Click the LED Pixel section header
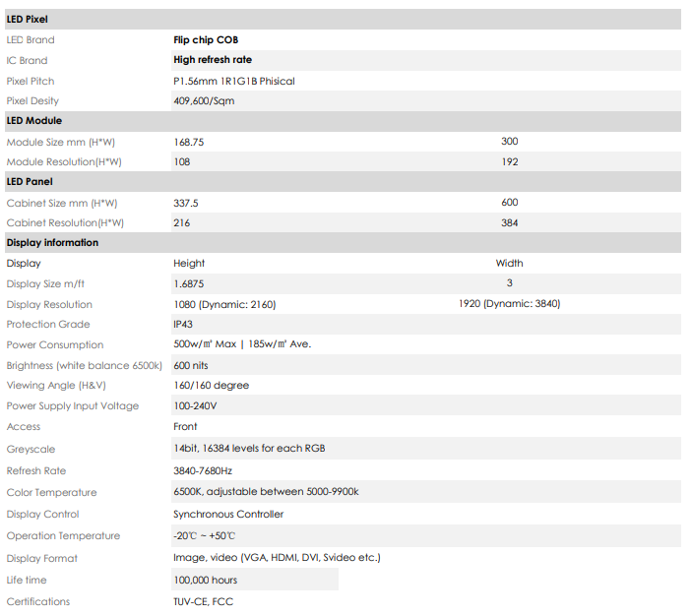The height and width of the screenshot is (616, 692). tap(343, 20)
